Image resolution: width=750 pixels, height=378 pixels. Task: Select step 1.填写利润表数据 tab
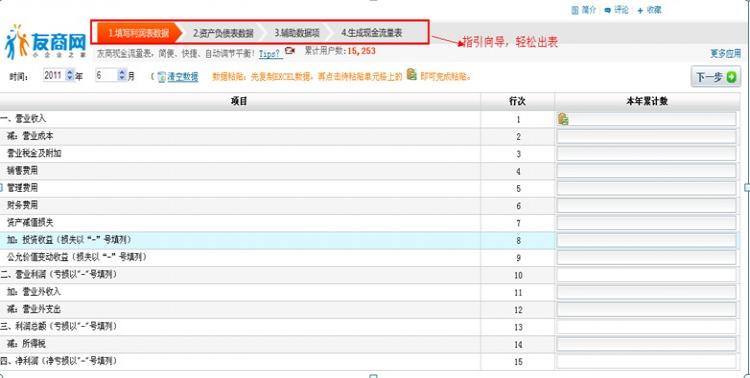tap(138, 33)
